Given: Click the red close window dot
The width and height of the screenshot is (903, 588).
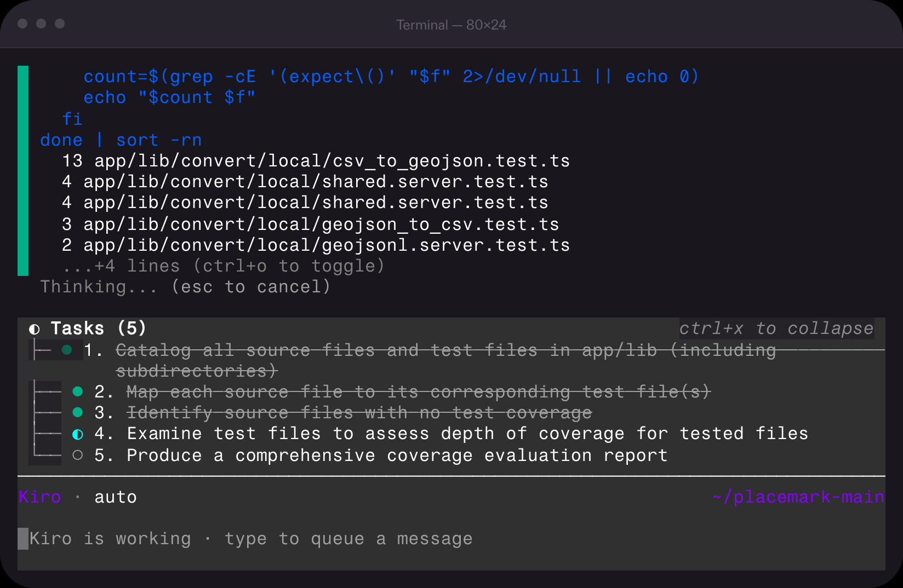Looking at the screenshot, I should click(22, 24).
